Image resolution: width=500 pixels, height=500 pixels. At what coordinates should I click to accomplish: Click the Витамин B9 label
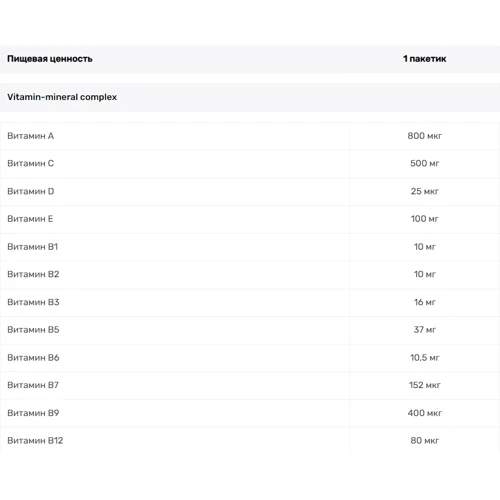click(x=33, y=413)
